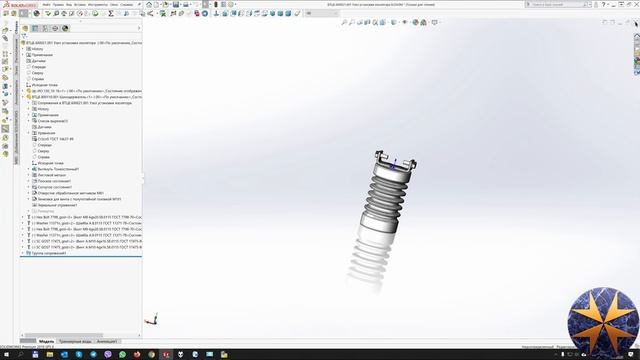Toggle Section view icon
Image resolution: width=640 pixels, height=360 pixels.
[x=367, y=22]
